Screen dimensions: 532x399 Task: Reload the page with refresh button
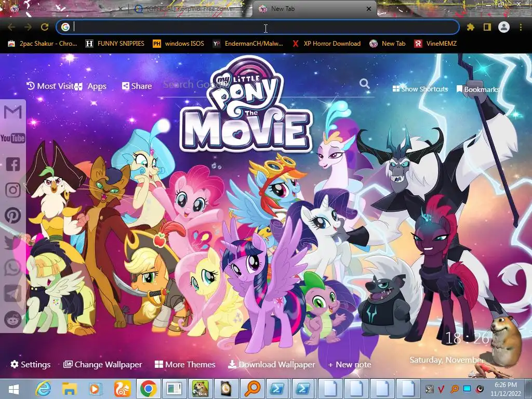(x=45, y=27)
